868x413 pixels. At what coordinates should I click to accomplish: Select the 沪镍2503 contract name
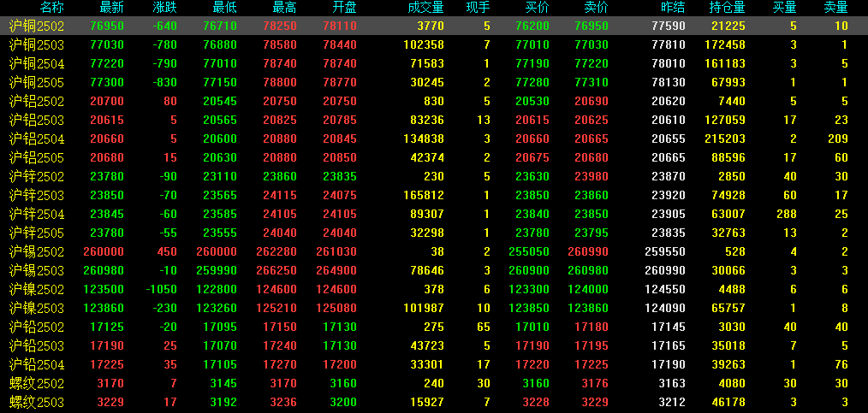[x=37, y=308]
